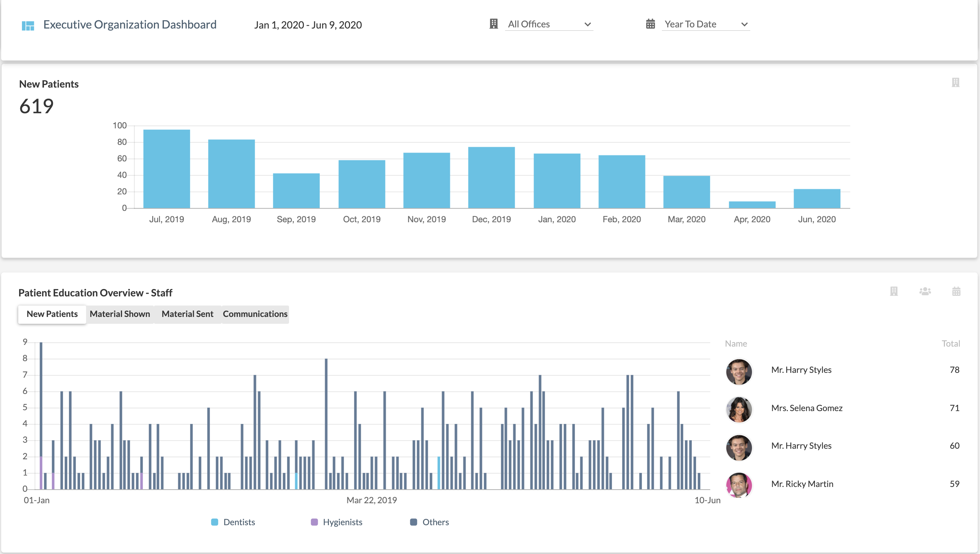Click the Executive Organization Dashboard title
Screen dimensions: 980x554
[x=130, y=25]
